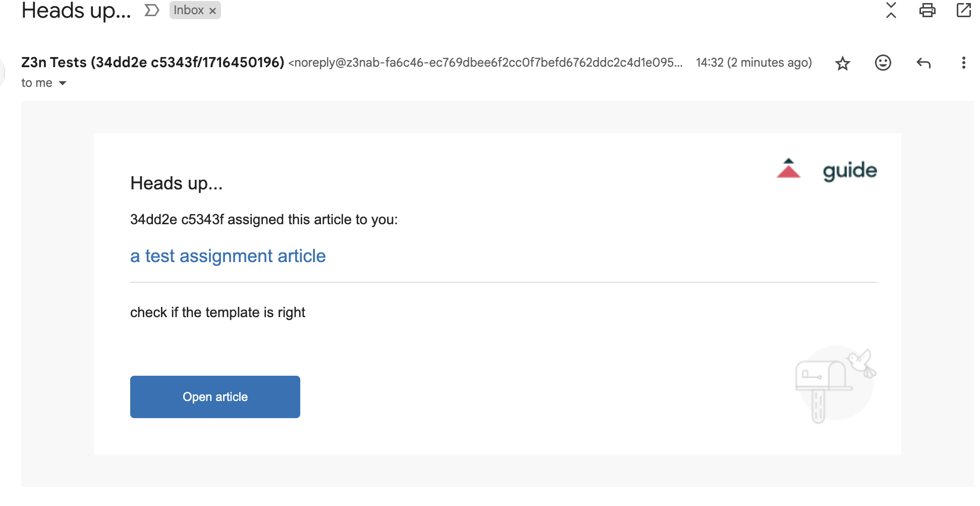Click the mailbox with bird illustration
The height and width of the screenshot is (506, 980).
tap(835, 385)
